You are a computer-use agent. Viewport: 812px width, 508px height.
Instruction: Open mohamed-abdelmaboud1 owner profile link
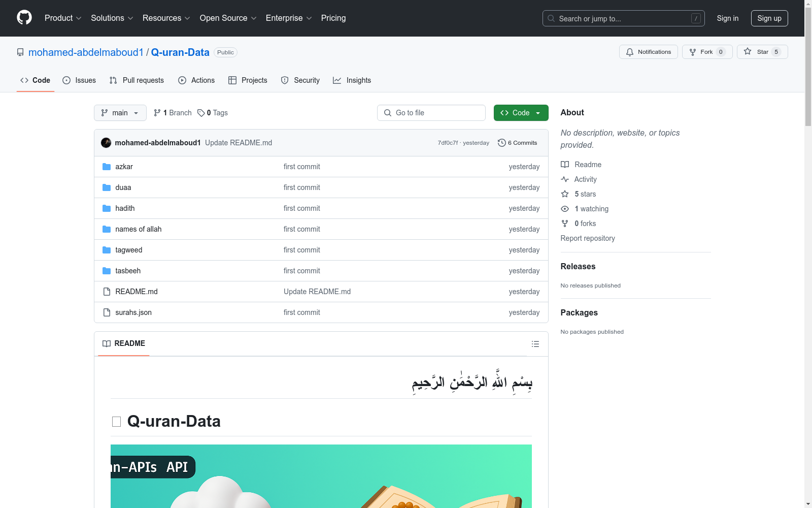click(86, 52)
